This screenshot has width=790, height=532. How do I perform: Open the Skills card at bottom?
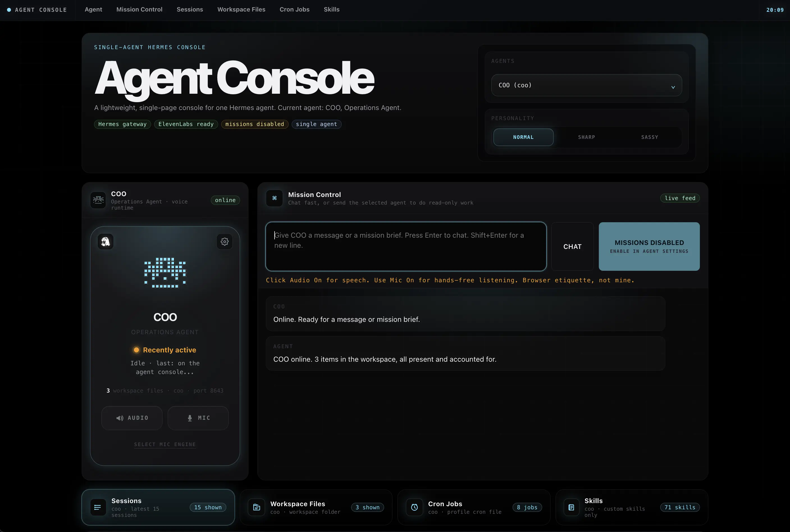[x=632, y=507]
